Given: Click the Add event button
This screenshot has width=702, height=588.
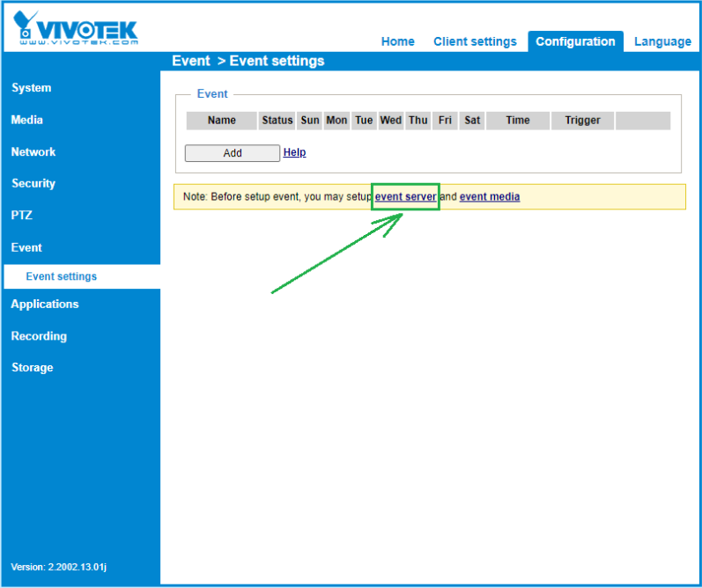Looking at the screenshot, I should tap(233, 153).
